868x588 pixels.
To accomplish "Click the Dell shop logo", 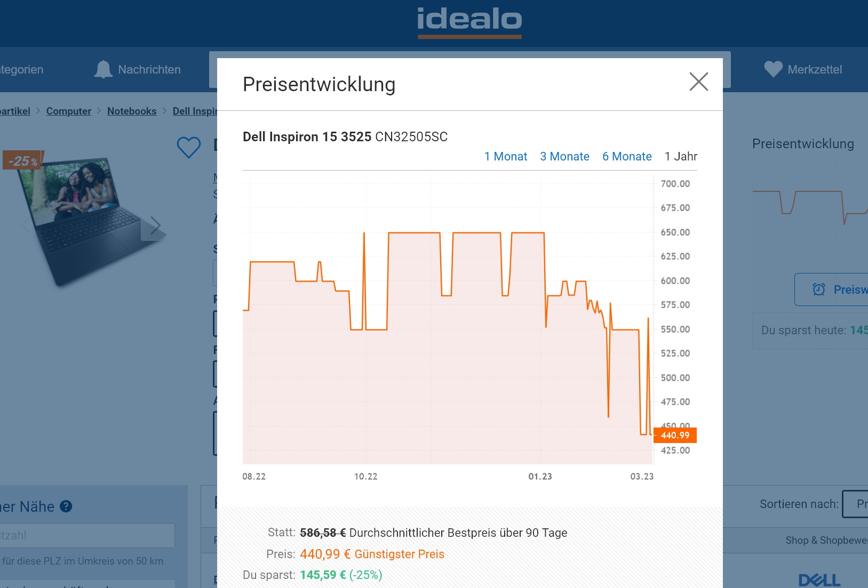I will click(x=819, y=580).
